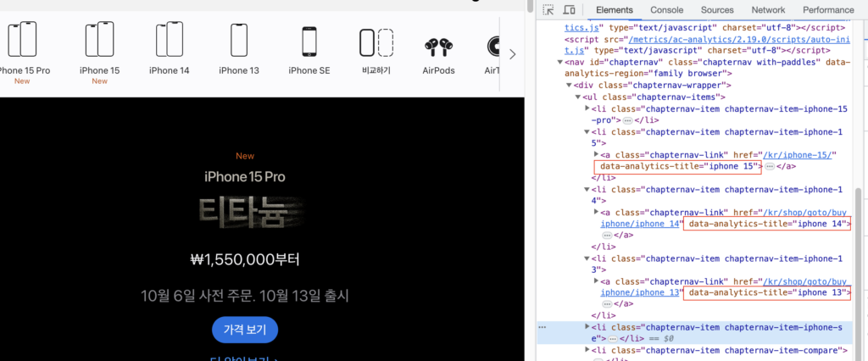Open the Network tab
This screenshot has width=868, height=361.
(768, 10)
